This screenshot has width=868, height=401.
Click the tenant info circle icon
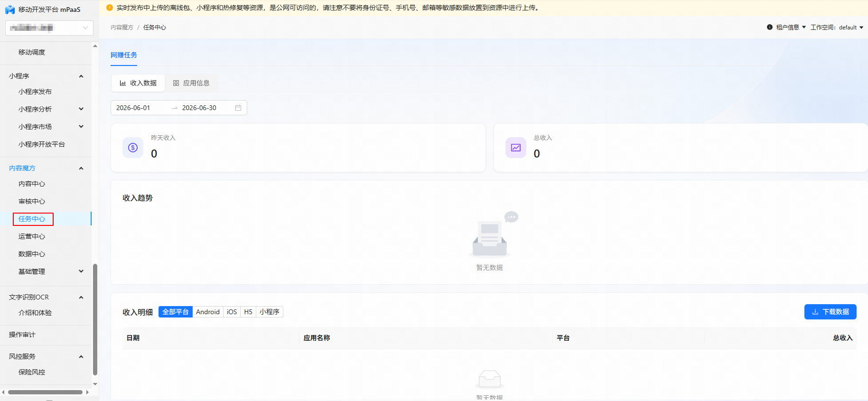(770, 27)
